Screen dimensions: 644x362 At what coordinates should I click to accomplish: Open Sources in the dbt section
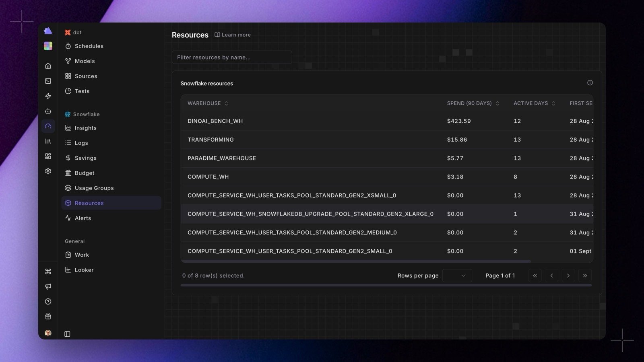(111, 76)
